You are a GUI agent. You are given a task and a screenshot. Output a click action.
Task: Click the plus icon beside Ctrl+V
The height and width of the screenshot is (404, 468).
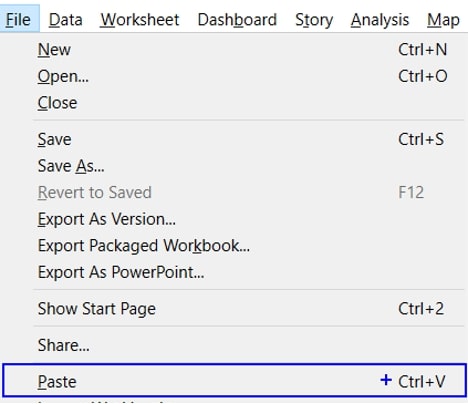pyautogui.click(x=386, y=380)
